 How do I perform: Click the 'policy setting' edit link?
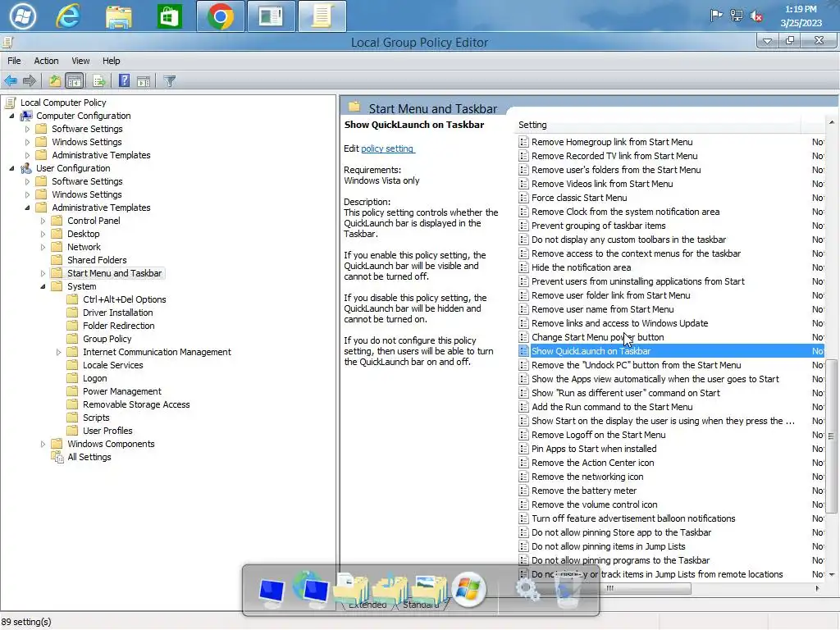pyautogui.click(x=387, y=148)
